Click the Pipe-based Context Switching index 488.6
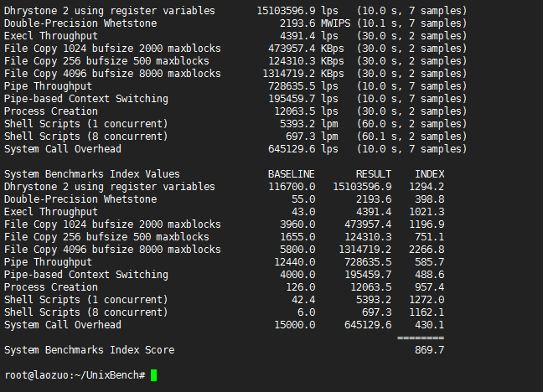 tap(429, 275)
